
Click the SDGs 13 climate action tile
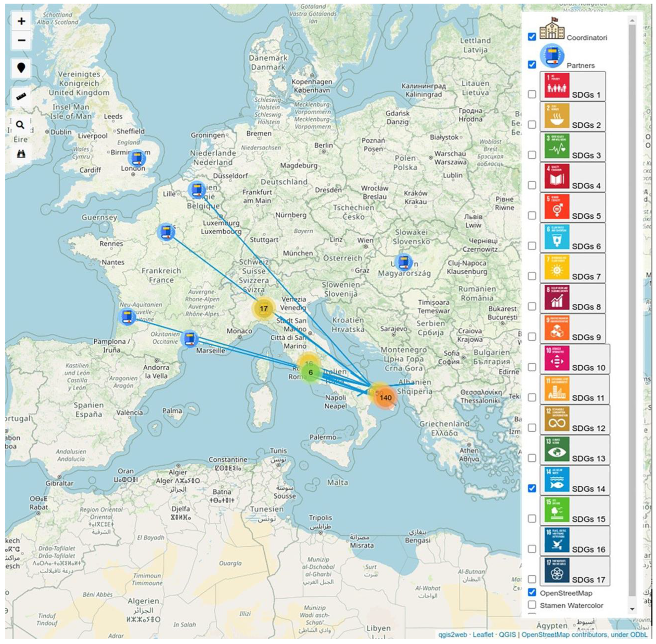pyautogui.click(x=557, y=449)
